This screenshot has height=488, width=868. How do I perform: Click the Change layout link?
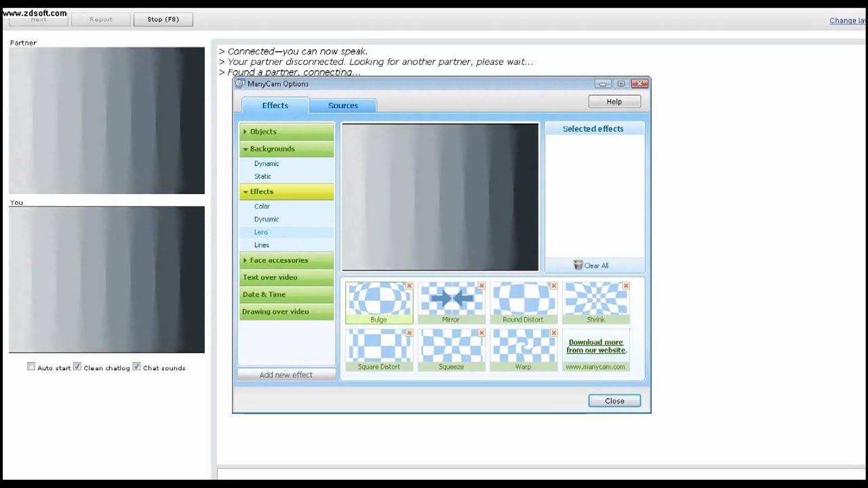[x=848, y=20]
